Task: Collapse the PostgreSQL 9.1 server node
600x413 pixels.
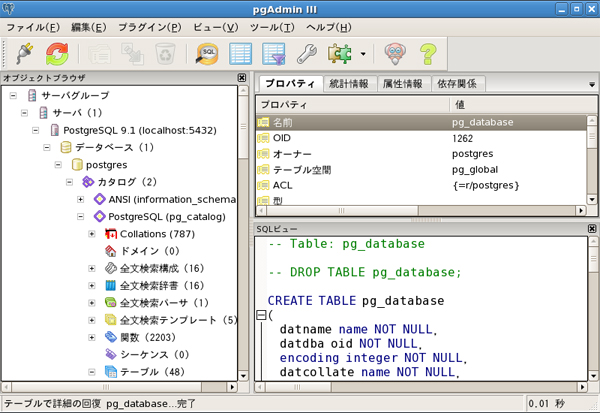Action: coord(36,130)
